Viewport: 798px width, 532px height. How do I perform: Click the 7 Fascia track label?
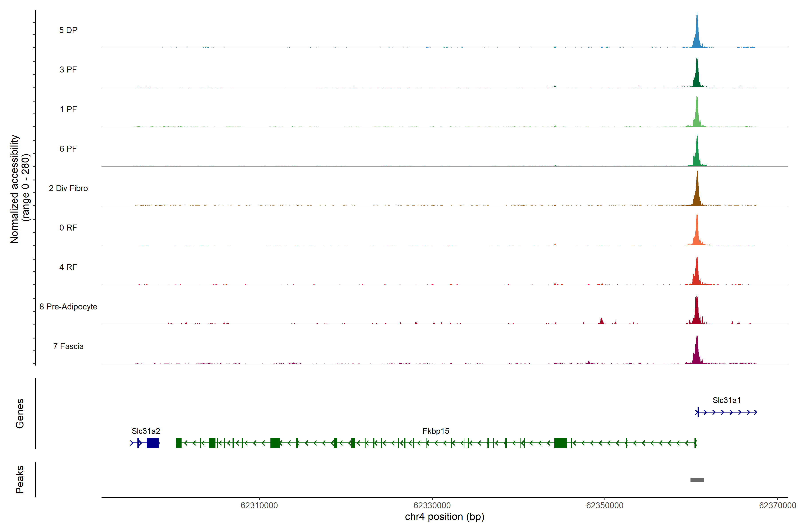pyautogui.click(x=68, y=346)
